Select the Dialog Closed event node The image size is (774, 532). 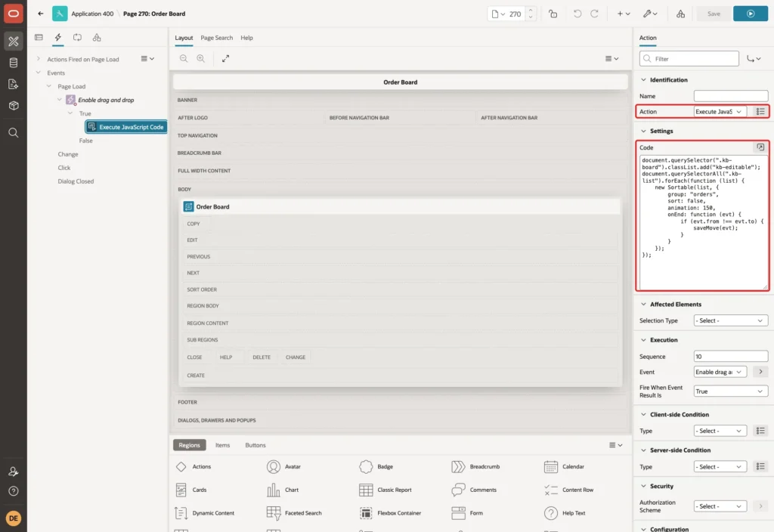pyautogui.click(x=76, y=181)
